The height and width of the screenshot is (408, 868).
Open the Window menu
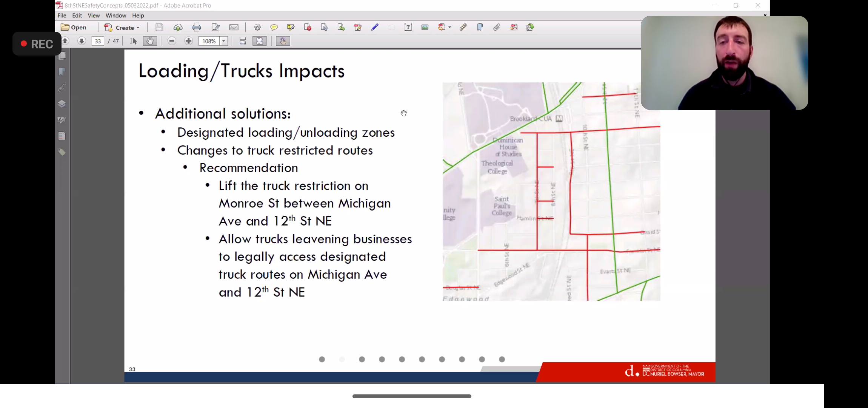point(115,15)
